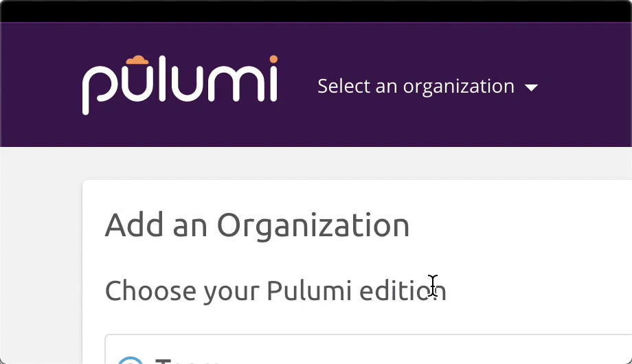
Task: Click the Add an Organization heading
Action: coord(257,225)
